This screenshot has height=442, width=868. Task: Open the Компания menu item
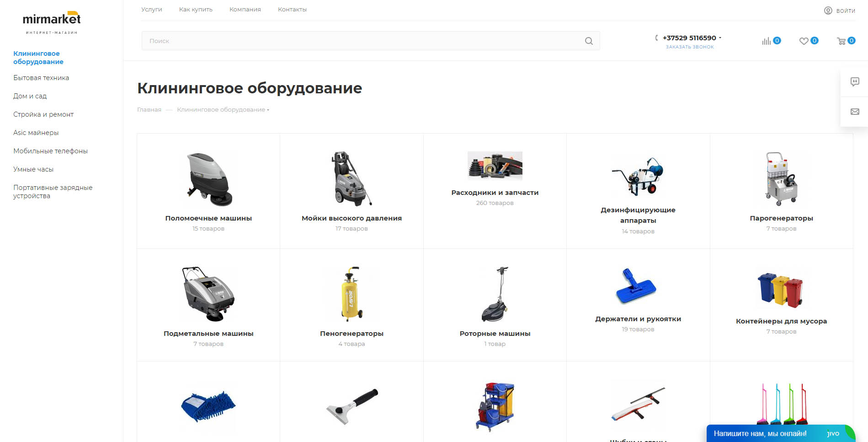pos(245,9)
